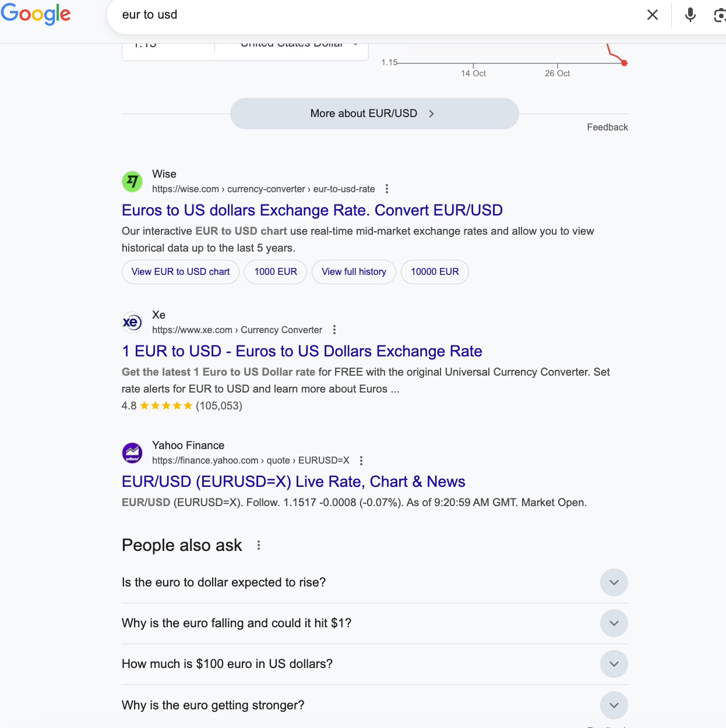Click the 10000 EUR chip
Image resolution: width=726 pixels, height=728 pixels.
click(x=435, y=272)
